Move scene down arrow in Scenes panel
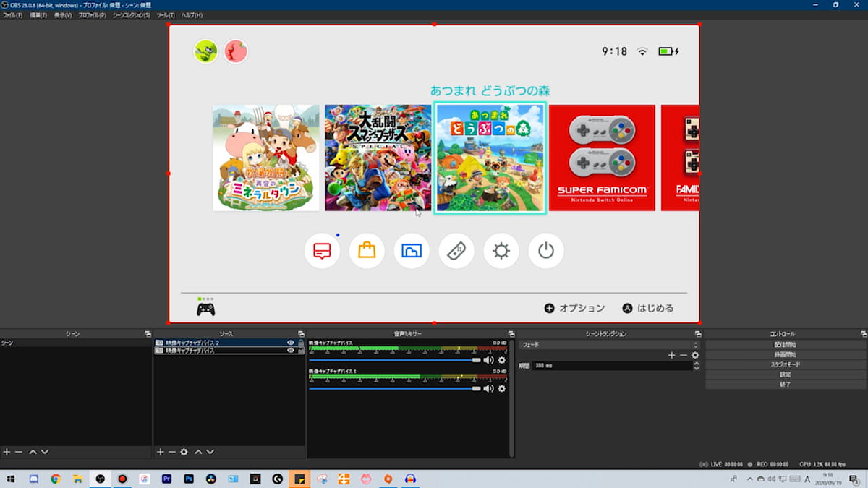868x488 pixels. 45,452
